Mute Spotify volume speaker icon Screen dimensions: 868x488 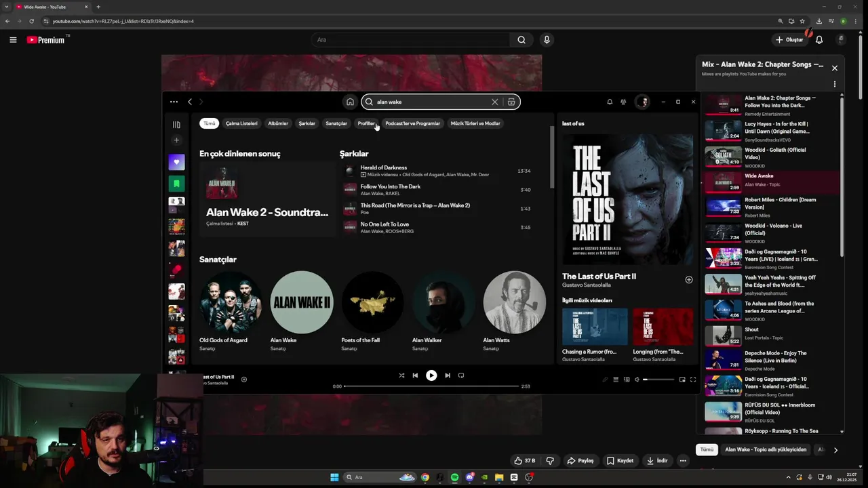tap(637, 380)
